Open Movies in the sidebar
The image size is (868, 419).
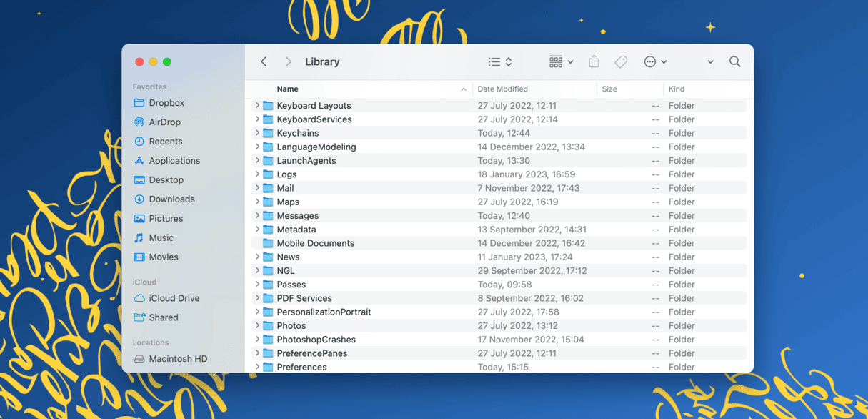(156, 257)
